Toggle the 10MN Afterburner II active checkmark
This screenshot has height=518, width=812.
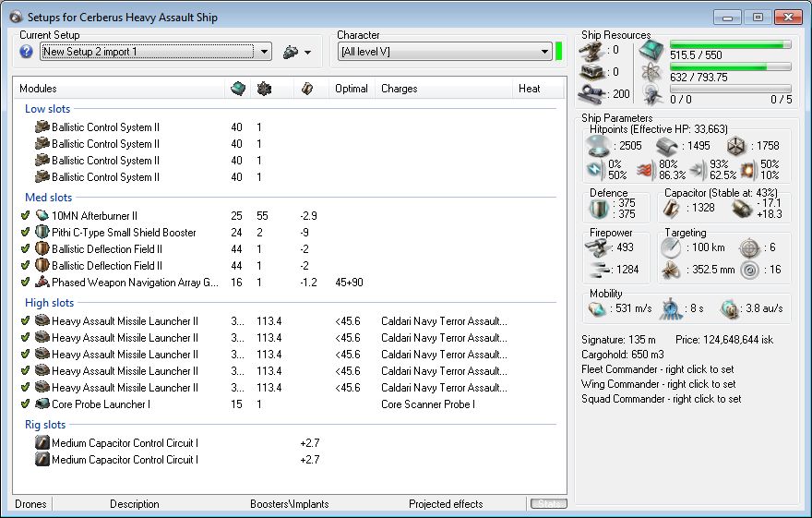click(x=25, y=216)
